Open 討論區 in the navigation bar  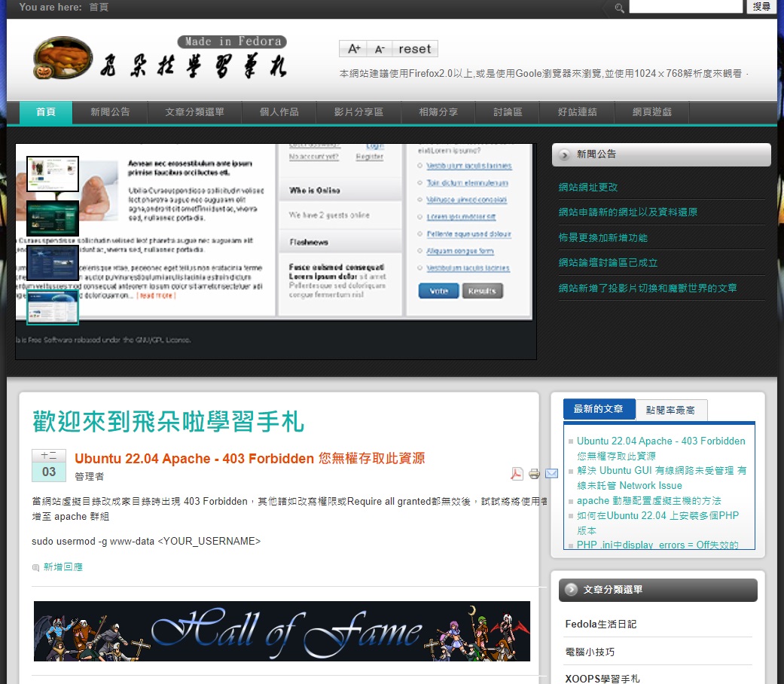(508, 112)
